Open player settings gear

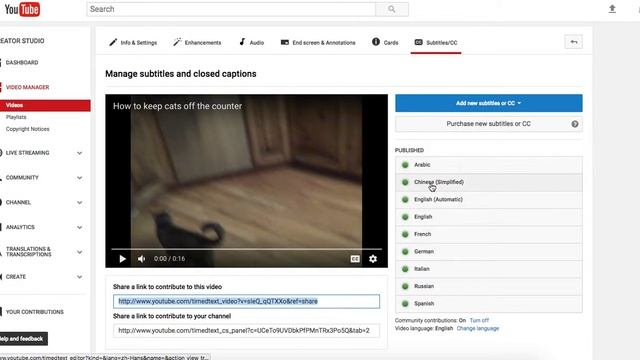[373, 259]
